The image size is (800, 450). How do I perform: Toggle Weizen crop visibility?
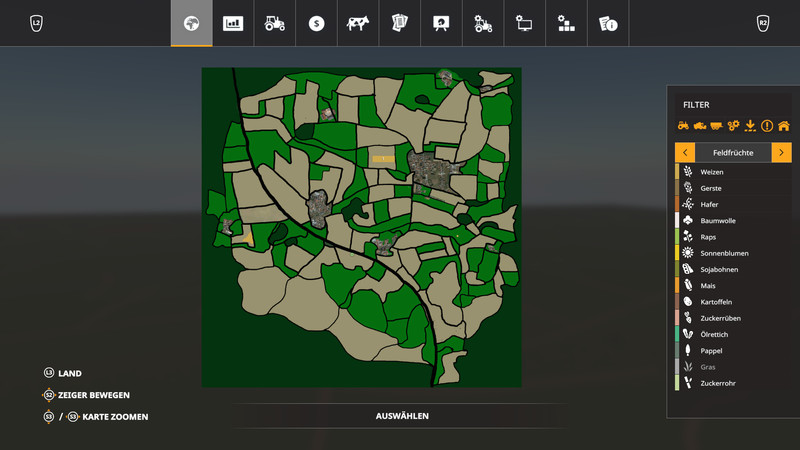tap(712, 172)
